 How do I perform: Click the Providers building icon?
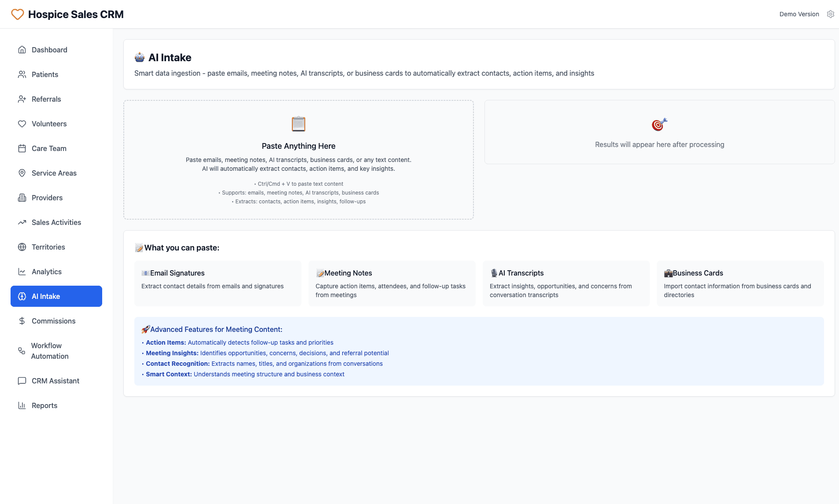22,198
